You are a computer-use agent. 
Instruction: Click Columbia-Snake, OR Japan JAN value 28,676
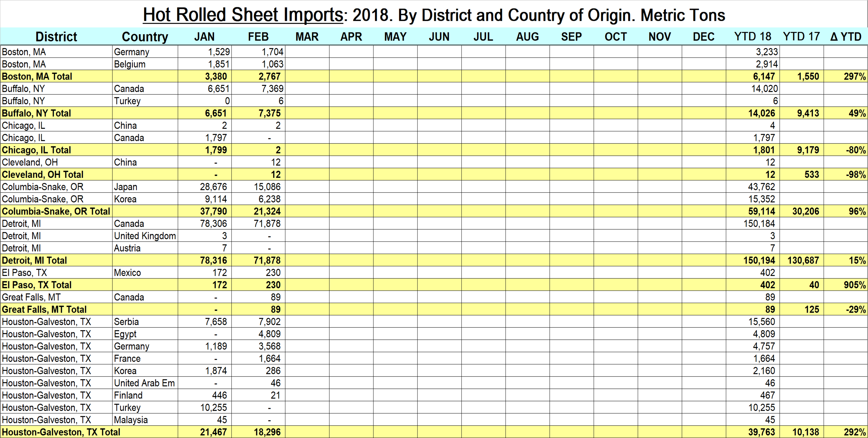(x=213, y=187)
